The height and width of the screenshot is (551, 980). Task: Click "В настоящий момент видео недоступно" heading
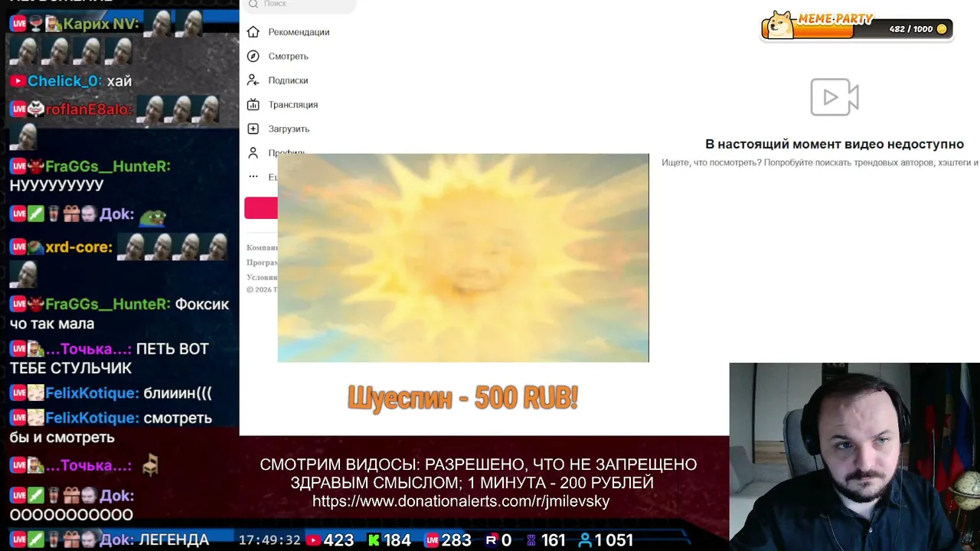point(835,144)
